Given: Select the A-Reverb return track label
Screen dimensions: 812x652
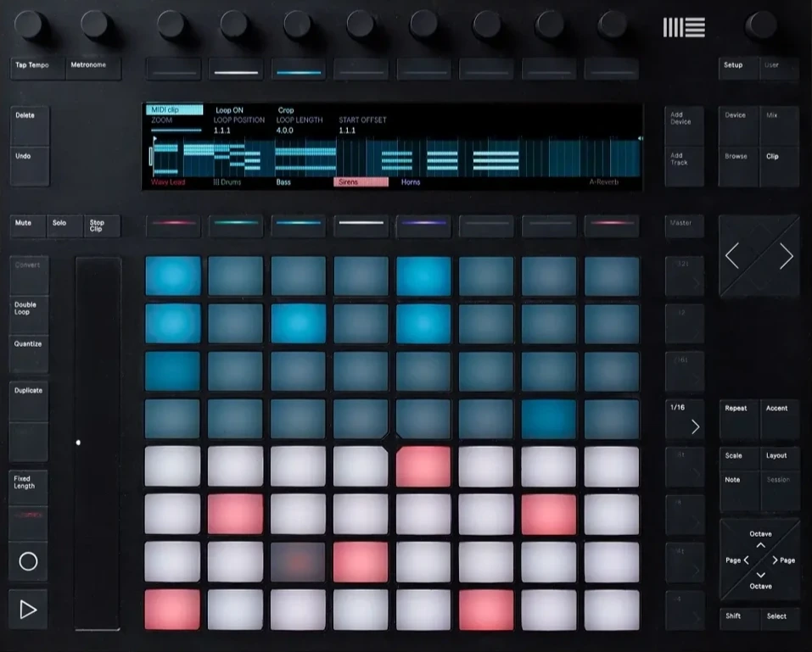Looking at the screenshot, I should 604,182.
